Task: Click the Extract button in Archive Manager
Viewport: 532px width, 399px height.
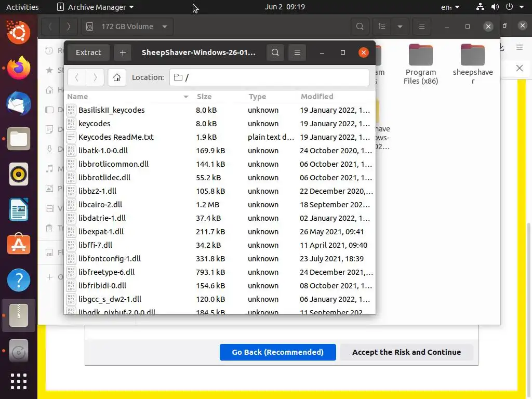Action: [x=88, y=52]
